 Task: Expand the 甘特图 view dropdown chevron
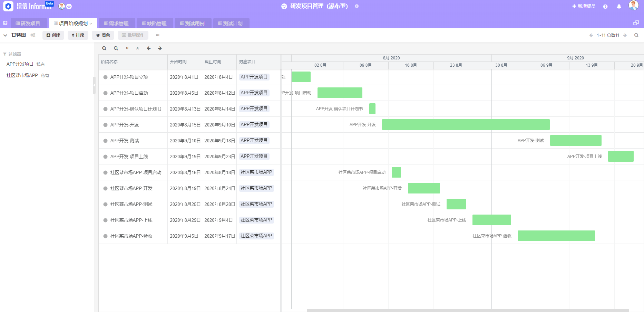coord(5,35)
